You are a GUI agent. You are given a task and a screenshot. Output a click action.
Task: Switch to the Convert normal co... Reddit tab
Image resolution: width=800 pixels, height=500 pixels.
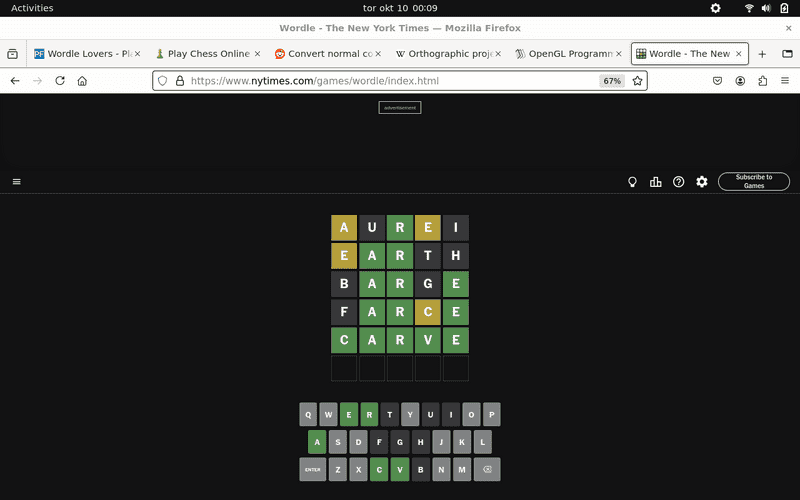coord(328,54)
